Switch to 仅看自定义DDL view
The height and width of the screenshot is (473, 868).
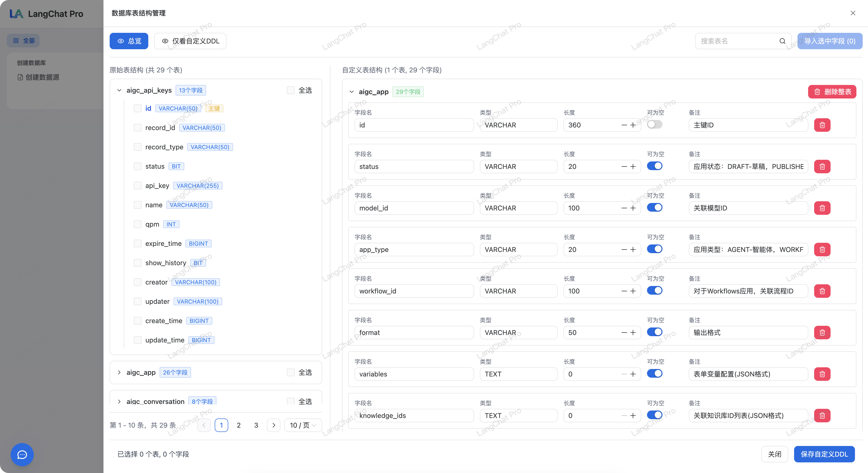[190, 41]
